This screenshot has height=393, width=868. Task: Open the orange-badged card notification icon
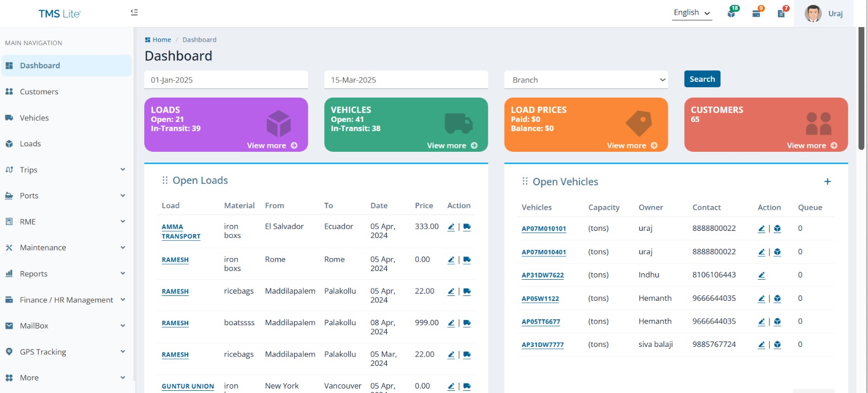(x=756, y=13)
